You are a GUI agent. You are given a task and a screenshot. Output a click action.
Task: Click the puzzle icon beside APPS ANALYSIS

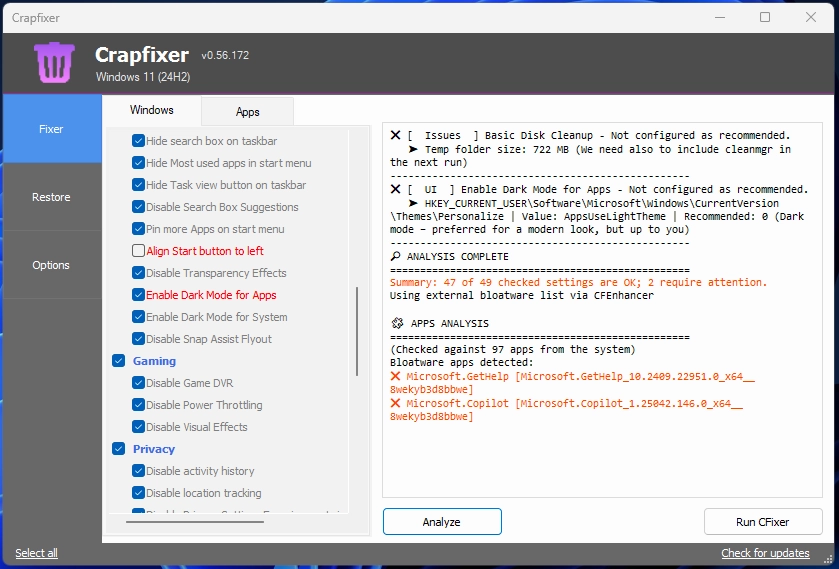397,323
